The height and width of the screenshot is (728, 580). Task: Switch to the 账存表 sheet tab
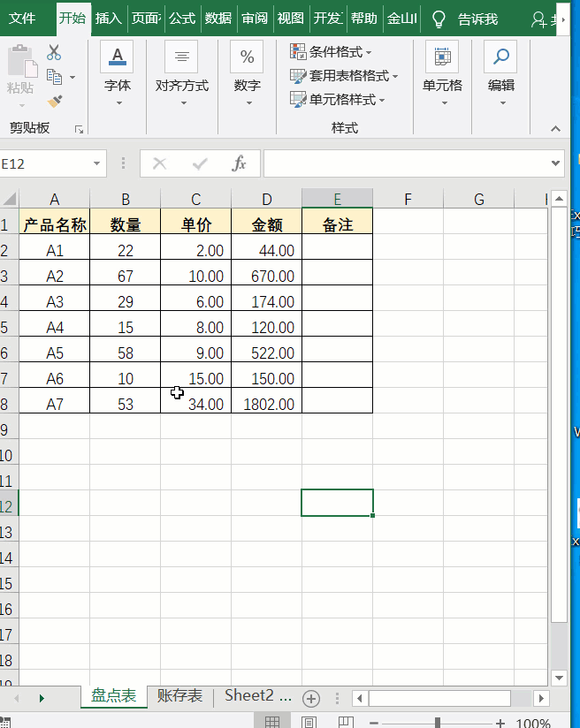click(179, 695)
